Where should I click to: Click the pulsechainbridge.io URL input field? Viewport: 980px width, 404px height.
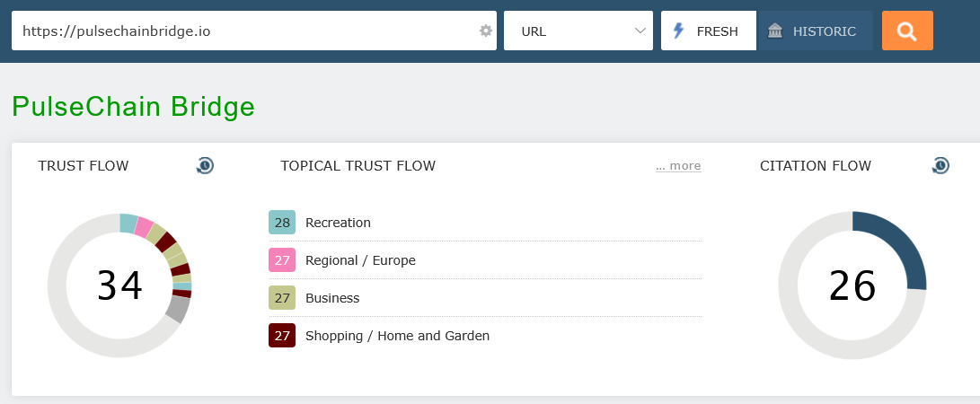pyautogui.click(x=243, y=31)
